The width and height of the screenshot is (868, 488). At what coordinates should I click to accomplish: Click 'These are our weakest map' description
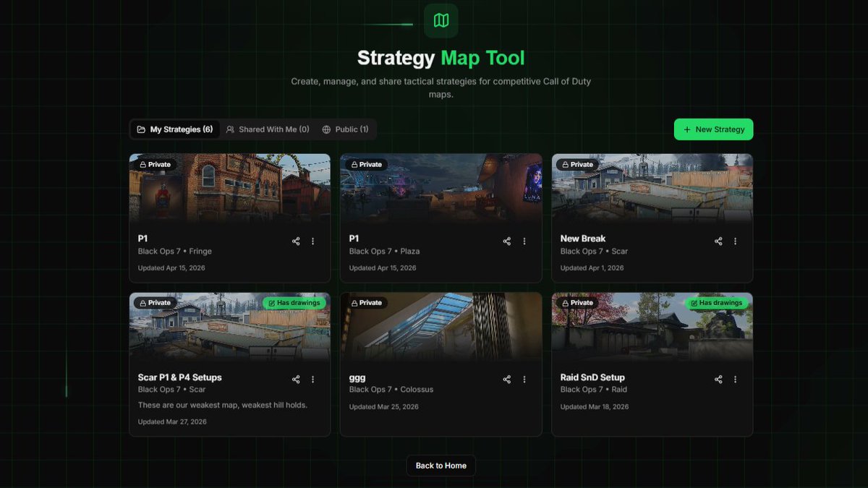(x=223, y=405)
